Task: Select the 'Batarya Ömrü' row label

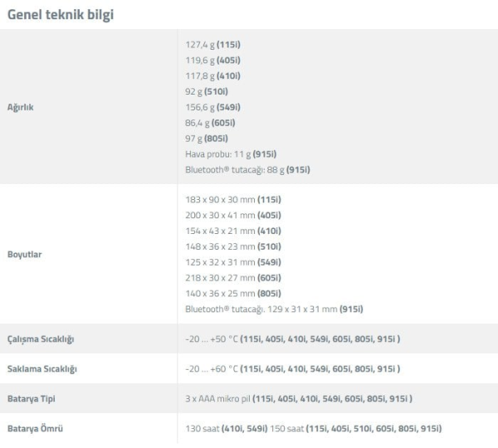Action: click(35, 428)
